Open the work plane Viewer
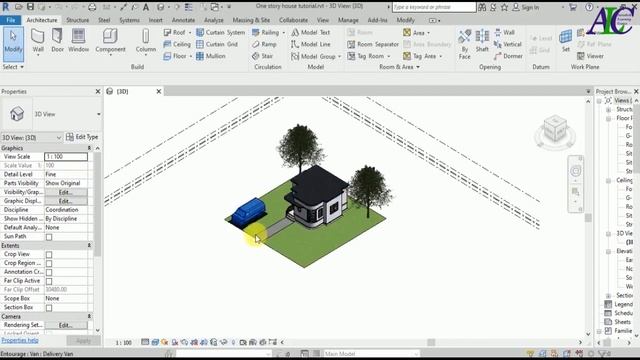The image size is (640, 360). tap(590, 56)
